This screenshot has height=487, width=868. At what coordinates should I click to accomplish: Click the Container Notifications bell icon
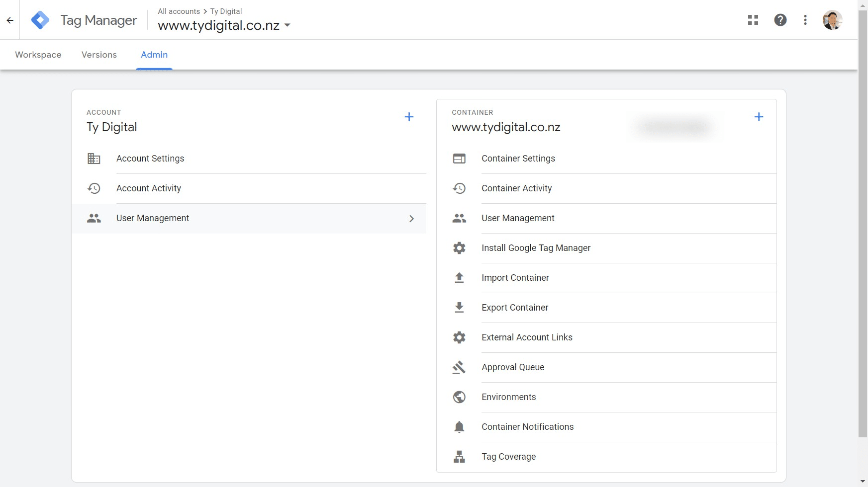coord(459,427)
